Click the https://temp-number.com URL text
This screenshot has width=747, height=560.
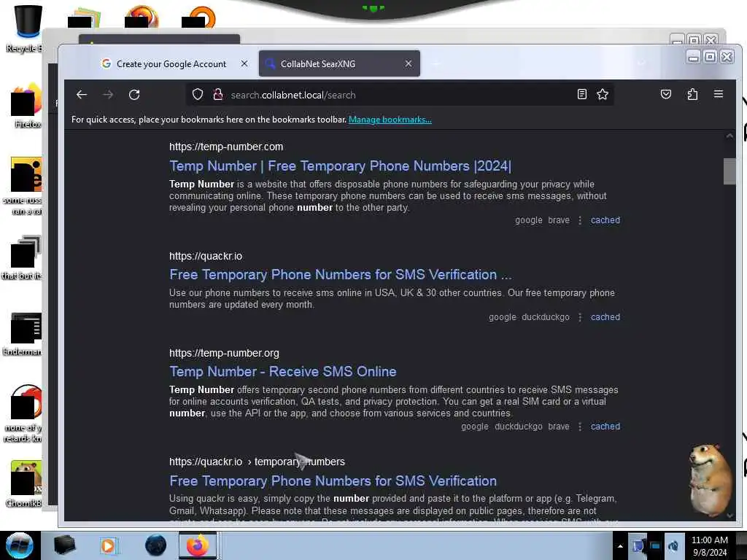pyautogui.click(x=226, y=147)
